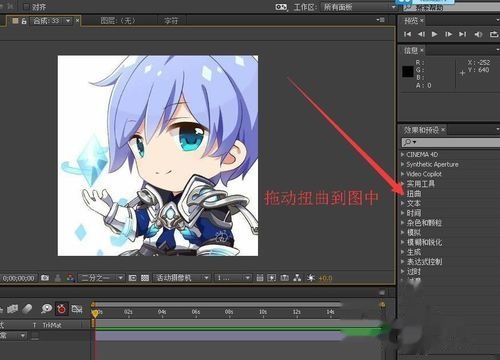Viewport: 500px width, 360px height.
Task: Open the show channel RGB icon
Action: click(70, 278)
